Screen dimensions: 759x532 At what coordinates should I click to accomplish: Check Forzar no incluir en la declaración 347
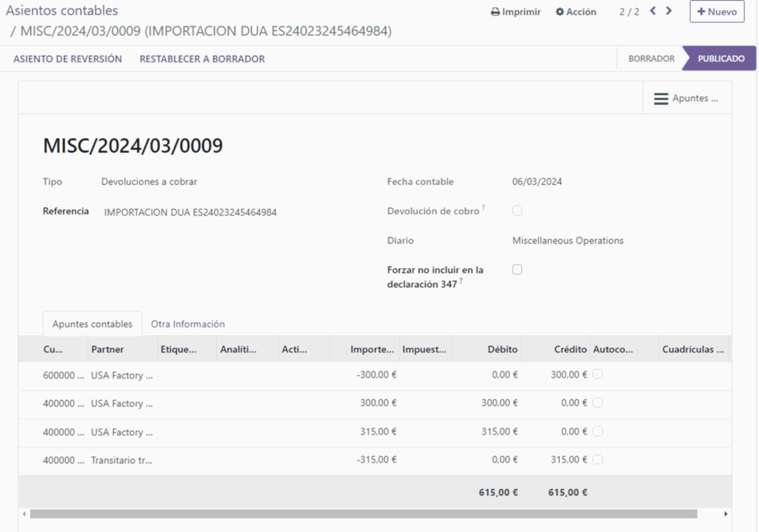pos(516,269)
